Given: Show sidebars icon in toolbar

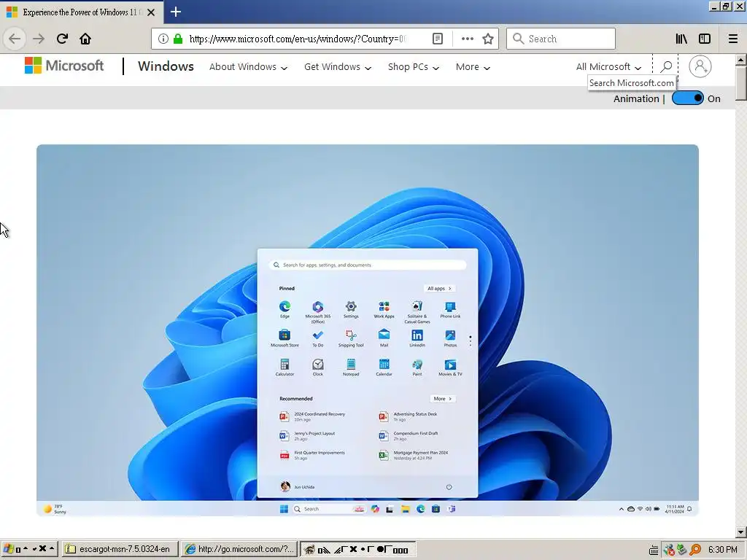Looking at the screenshot, I should [705, 39].
